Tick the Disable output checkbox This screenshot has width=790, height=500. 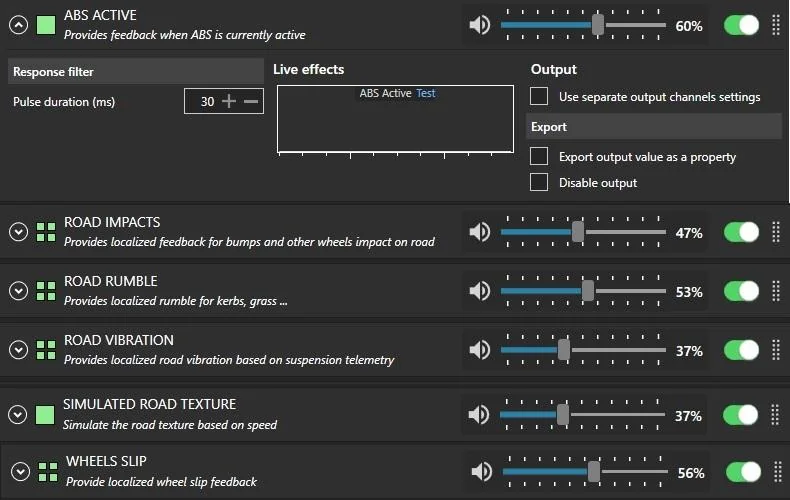click(539, 182)
